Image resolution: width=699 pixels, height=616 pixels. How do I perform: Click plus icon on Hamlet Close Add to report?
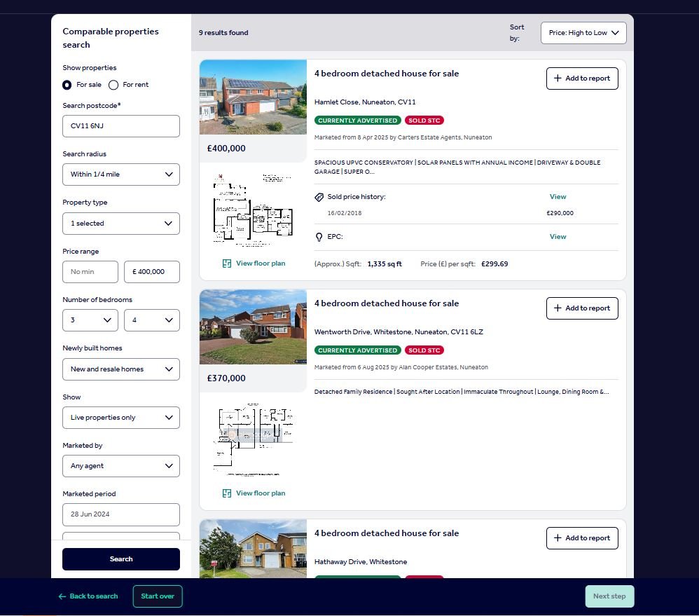pyautogui.click(x=558, y=78)
